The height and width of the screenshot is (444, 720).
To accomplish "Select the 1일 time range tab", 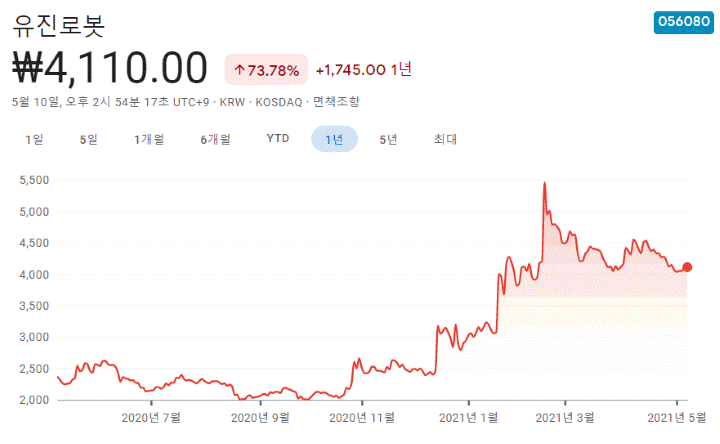I will [34, 139].
